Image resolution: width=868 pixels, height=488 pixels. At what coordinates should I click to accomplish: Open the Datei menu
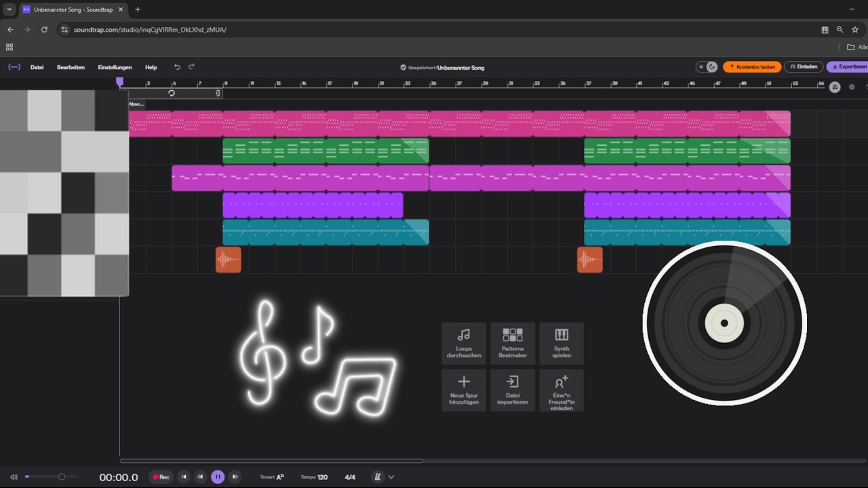point(37,67)
